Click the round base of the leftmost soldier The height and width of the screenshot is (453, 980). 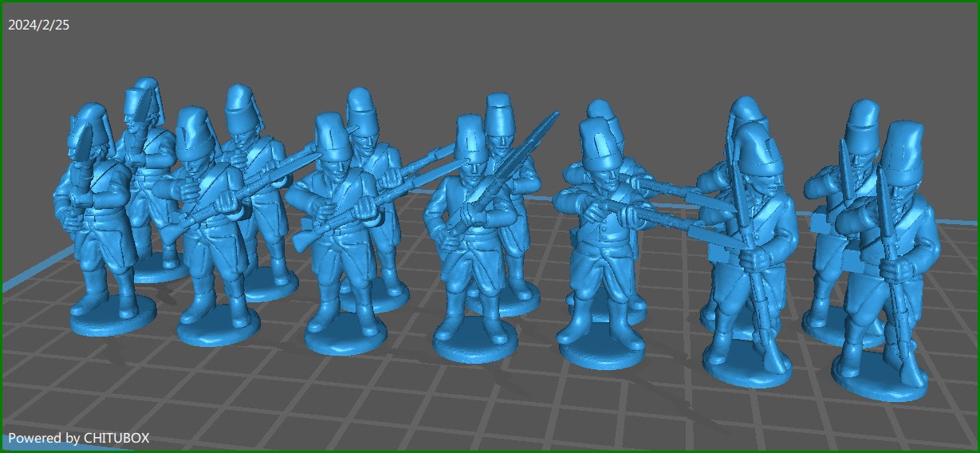click(112, 317)
